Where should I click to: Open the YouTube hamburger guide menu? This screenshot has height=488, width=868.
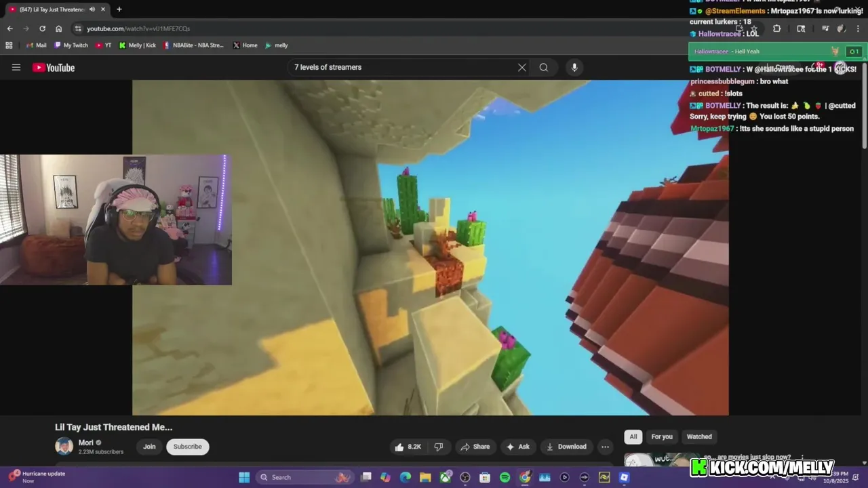pos(16,67)
